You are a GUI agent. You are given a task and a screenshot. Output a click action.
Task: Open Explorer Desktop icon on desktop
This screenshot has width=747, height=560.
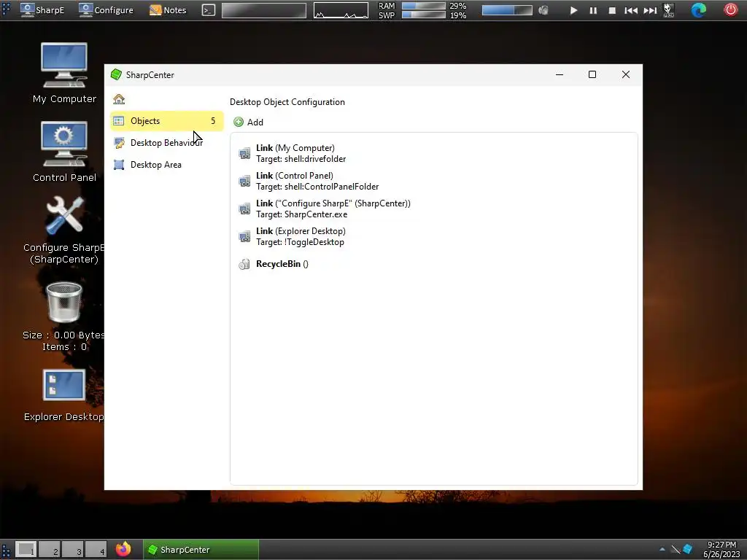click(64, 395)
